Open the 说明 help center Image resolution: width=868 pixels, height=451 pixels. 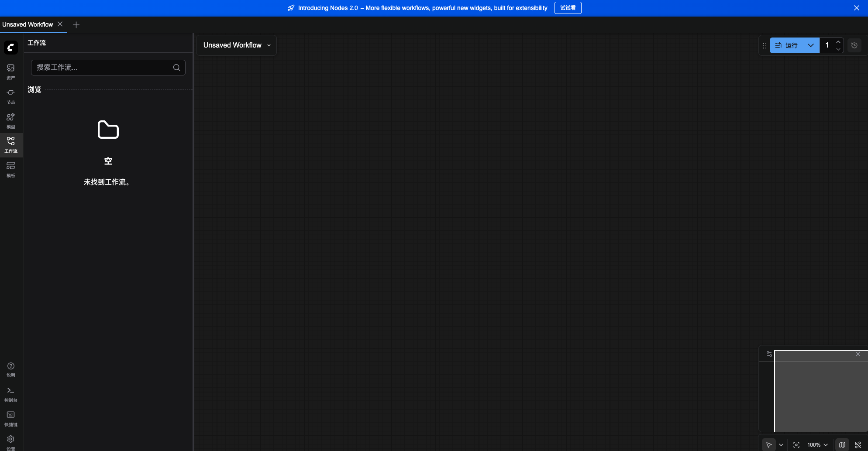(11, 369)
